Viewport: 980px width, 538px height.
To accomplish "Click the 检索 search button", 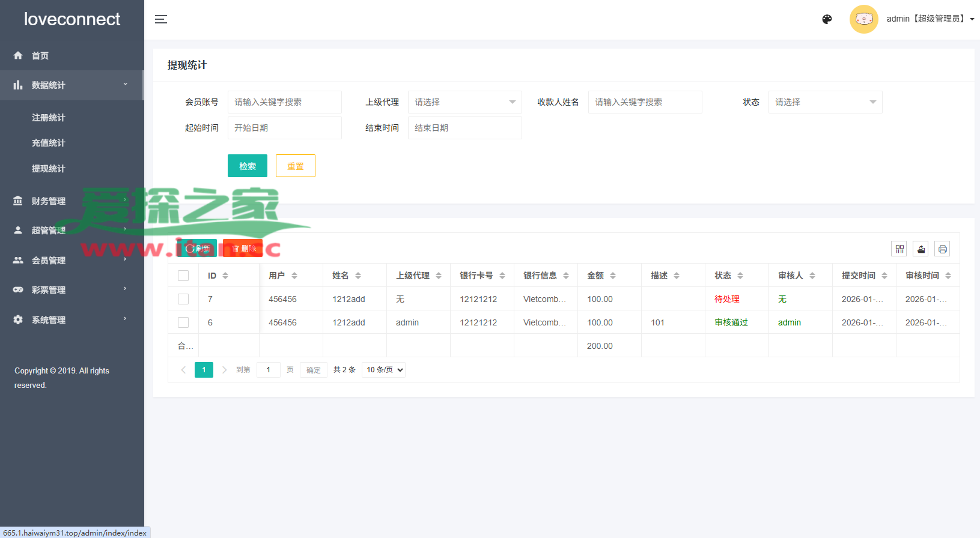I will click(x=247, y=166).
